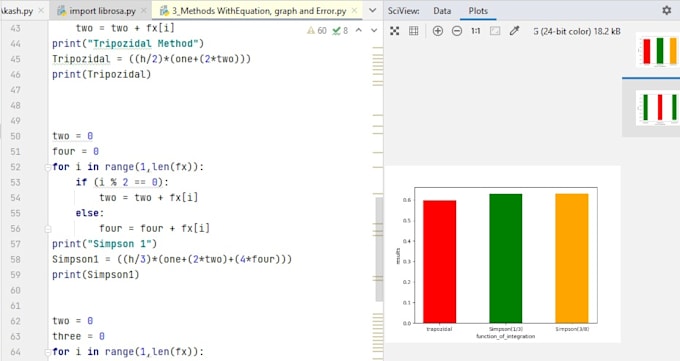680x361 pixels.
Task: Click the red trapozidal bar in the plot
Action: (x=440, y=262)
